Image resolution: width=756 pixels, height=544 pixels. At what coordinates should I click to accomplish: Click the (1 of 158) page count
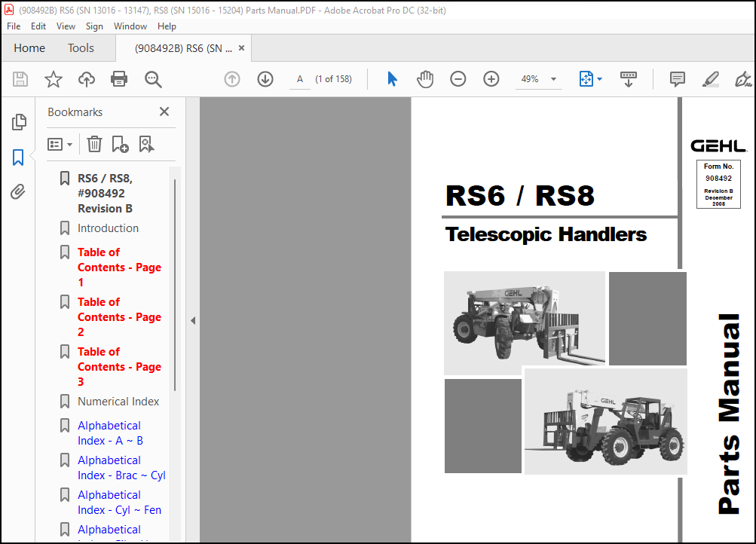tap(334, 79)
